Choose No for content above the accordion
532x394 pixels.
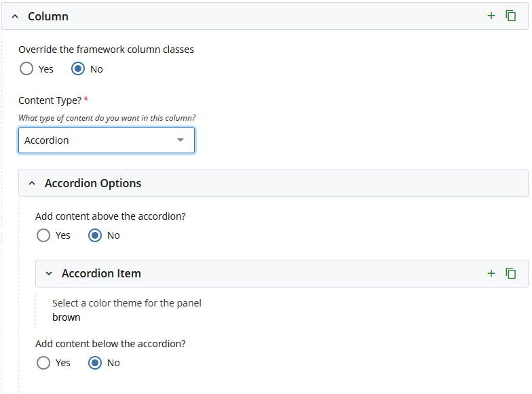click(x=95, y=235)
